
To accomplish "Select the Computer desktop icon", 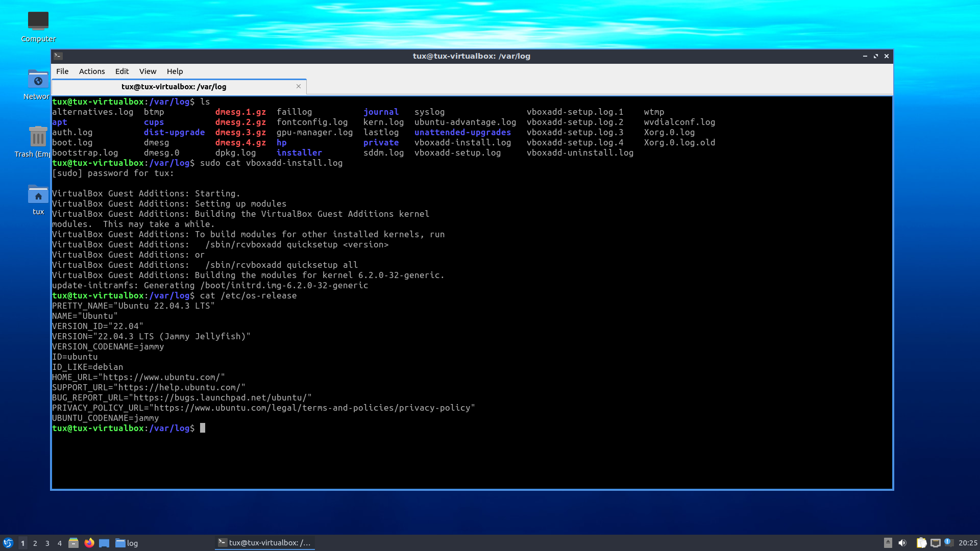I will 38,27.
